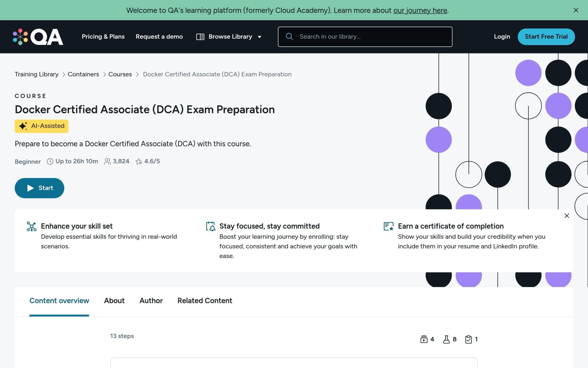Click the video lectures icon showing 4
Image resolution: width=588 pixels, height=368 pixels.
pyautogui.click(x=425, y=339)
